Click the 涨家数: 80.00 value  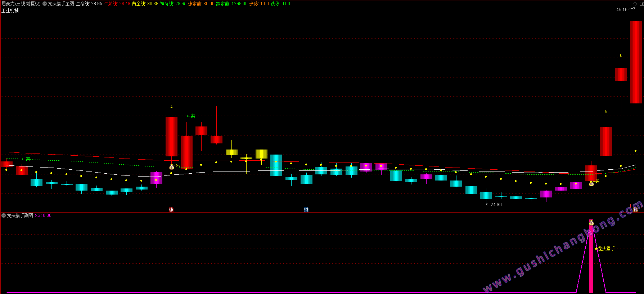[201, 4]
